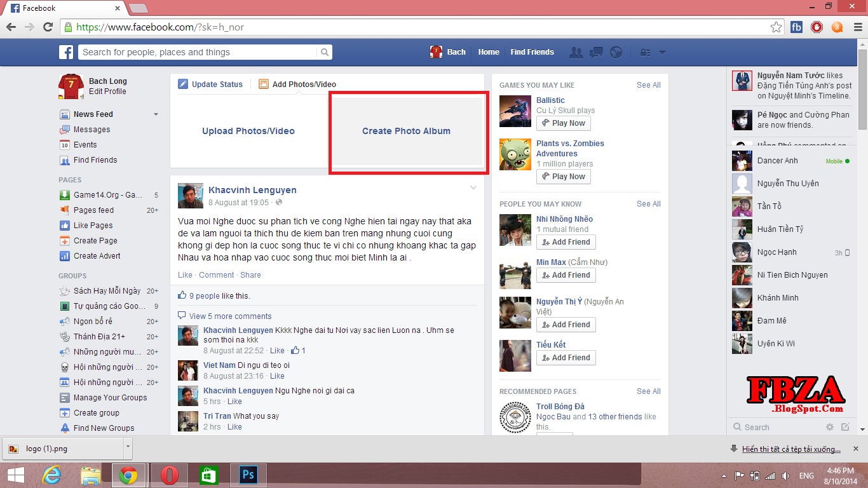Launch Internet Explorer from the taskbar
The width and height of the screenshot is (868, 488).
point(51,475)
